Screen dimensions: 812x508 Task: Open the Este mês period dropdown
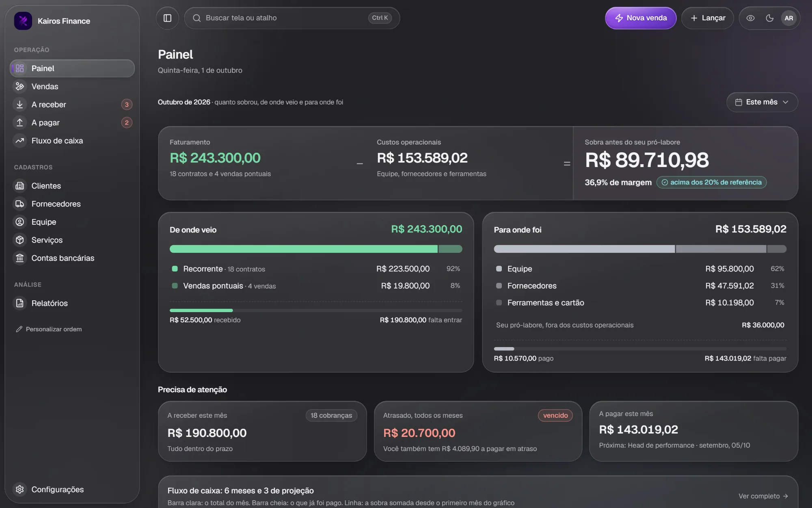pos(762,102)
